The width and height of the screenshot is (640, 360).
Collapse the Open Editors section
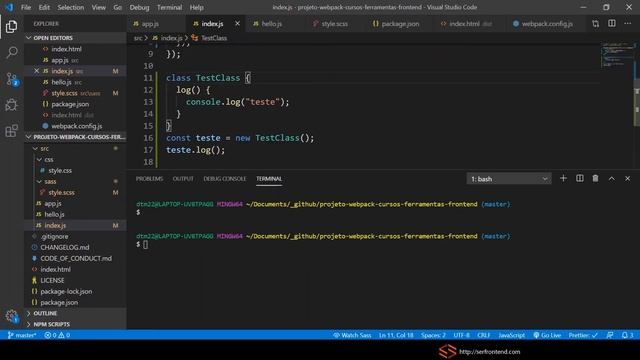[x=75, y=38]
